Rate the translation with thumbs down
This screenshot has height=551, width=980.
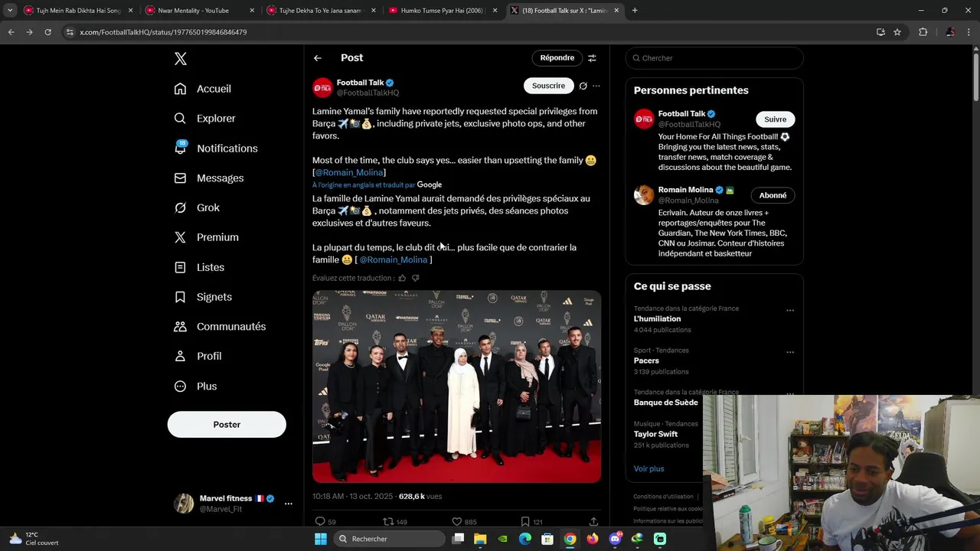[416, 279]
